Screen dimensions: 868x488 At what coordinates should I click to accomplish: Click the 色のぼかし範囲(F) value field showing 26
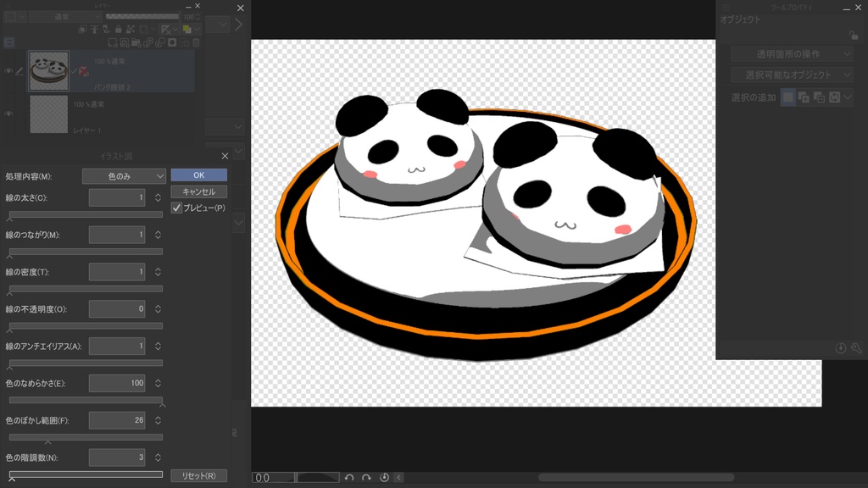117,420
